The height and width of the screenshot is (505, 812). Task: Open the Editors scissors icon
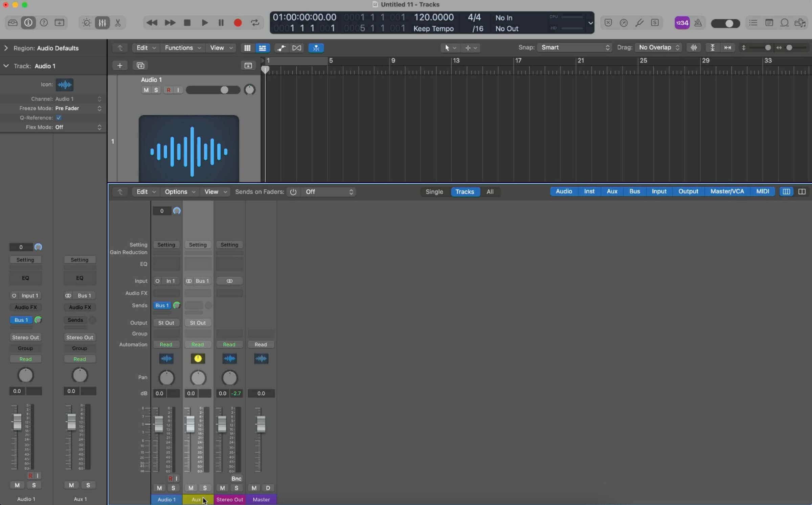click(118, 23)
